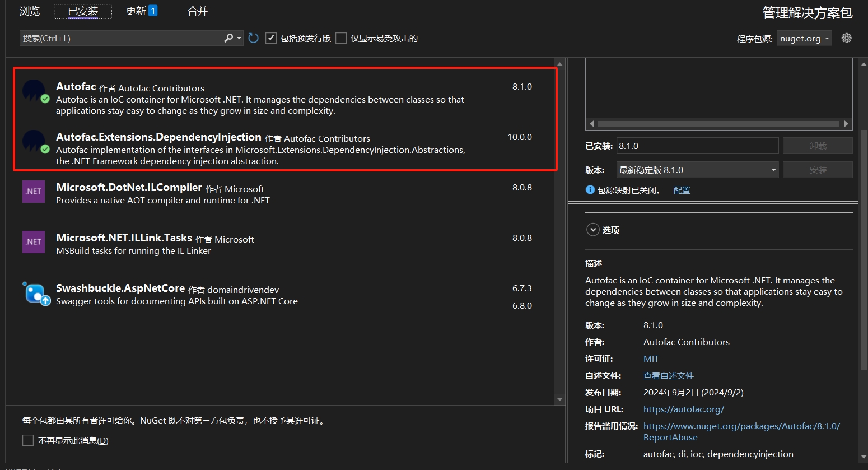Screen dimensions: 868x470
Task: Click the package list scroll down arrow
Action: pyautogui.click(x=559, y=399)
